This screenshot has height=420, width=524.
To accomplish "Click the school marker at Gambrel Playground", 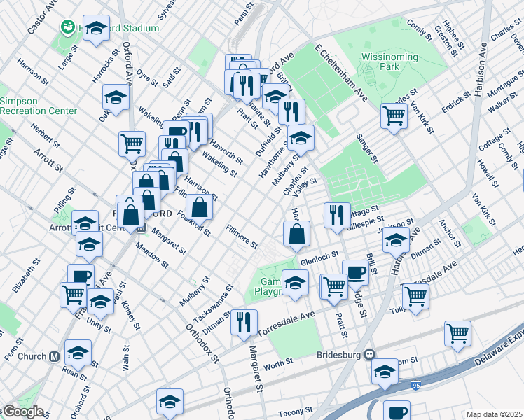I will point(295,284).
